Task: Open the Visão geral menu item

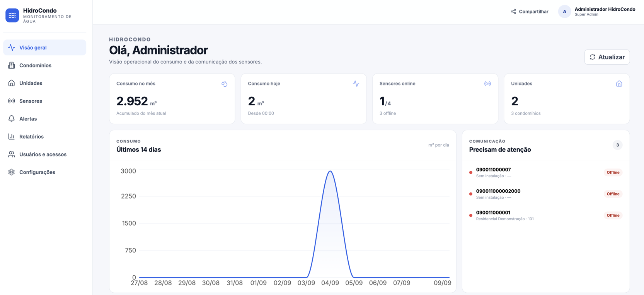Action: pos(45,48)
